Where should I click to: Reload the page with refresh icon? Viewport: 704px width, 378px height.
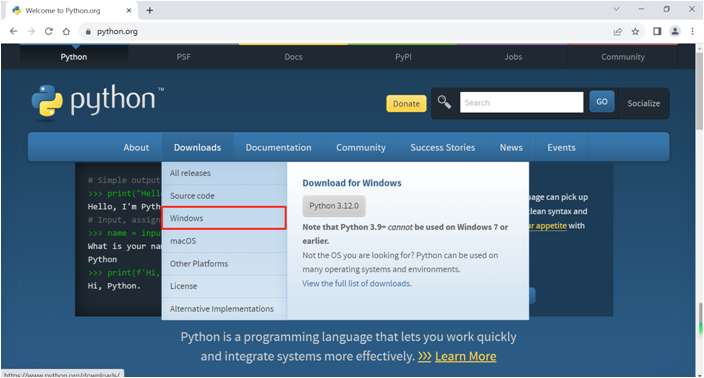click(48, 31)
